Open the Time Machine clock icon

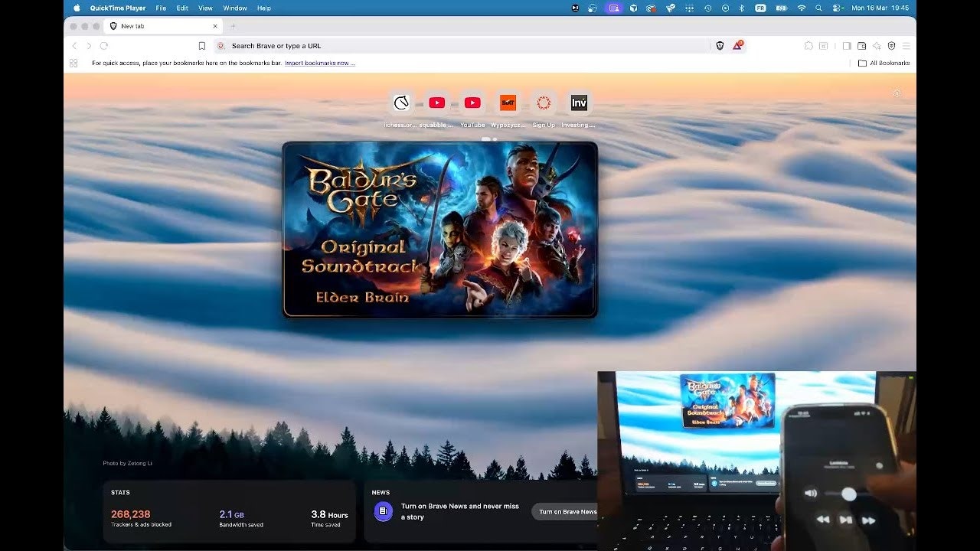708,8
